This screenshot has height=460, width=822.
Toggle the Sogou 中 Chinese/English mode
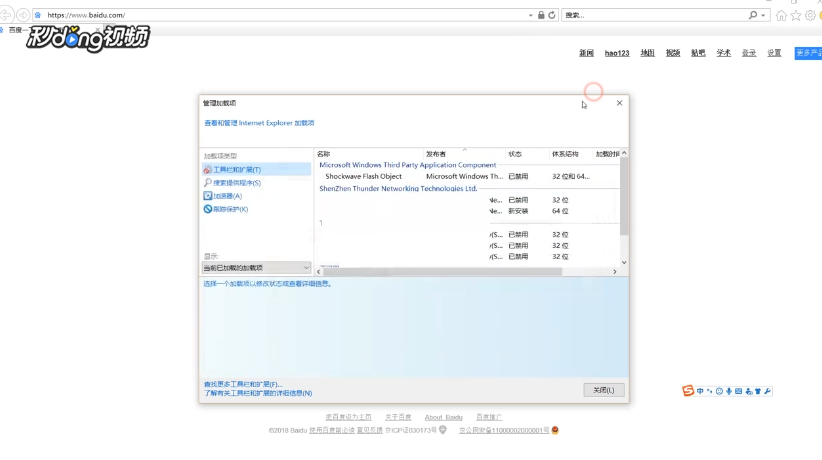click(700, 391)
